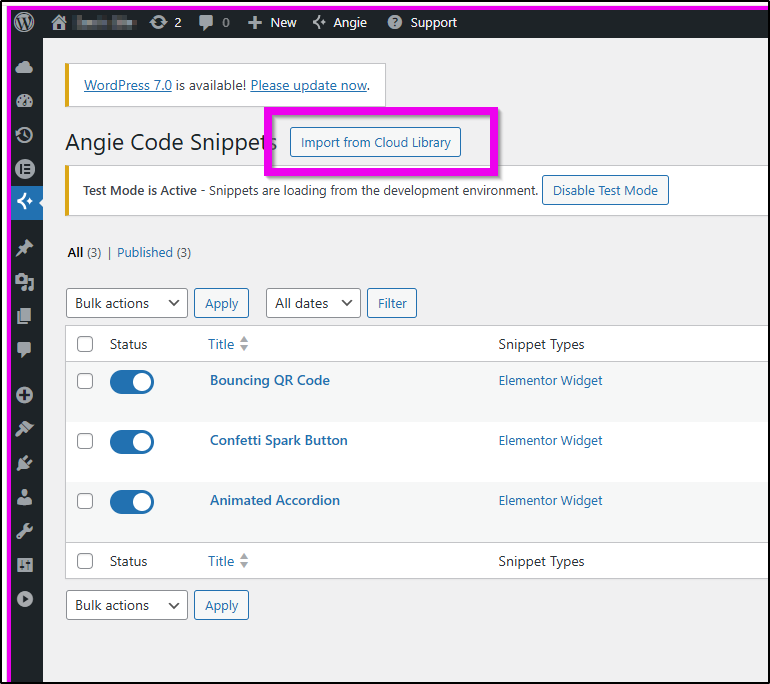Viewport: 770px width, 684px height.
Task: Click Elementor Widget type for Bouncing QR Code
Action: click(x=550, y=380)
